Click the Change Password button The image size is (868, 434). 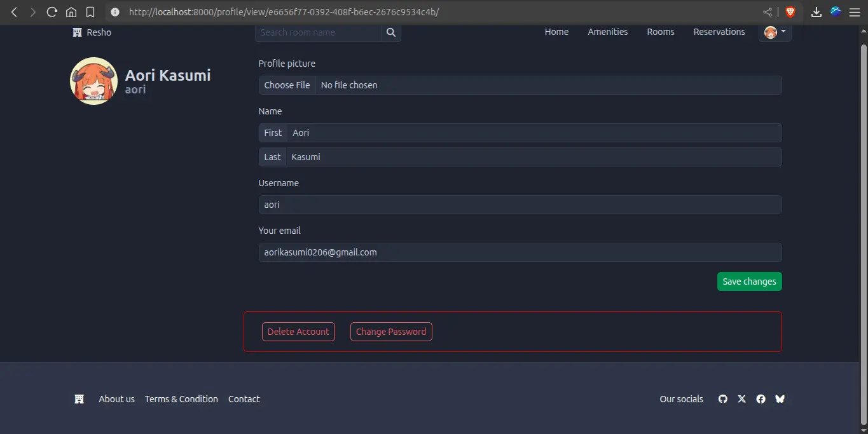coord(391,332)
